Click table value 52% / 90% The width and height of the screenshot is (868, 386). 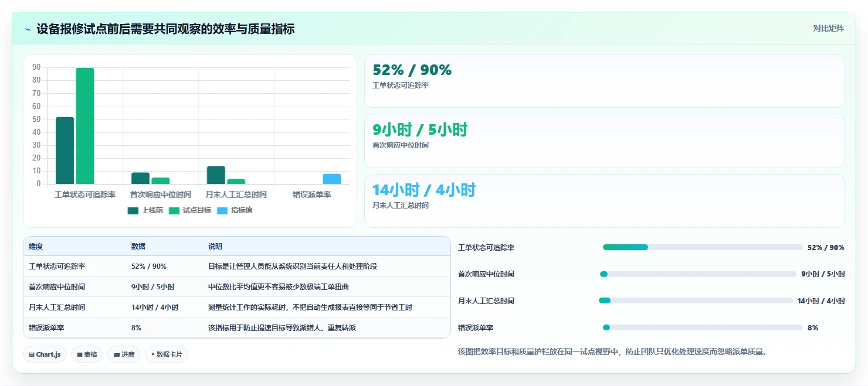pyautogui.click(x=149, y=266)
